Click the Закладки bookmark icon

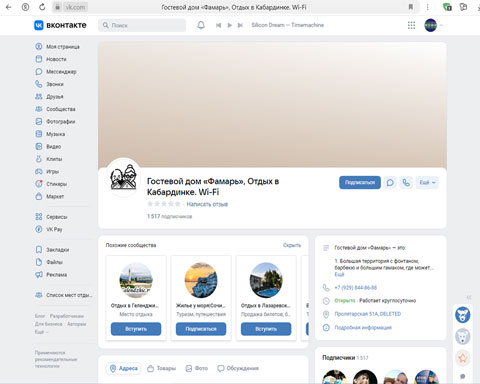tap(39, 250)
